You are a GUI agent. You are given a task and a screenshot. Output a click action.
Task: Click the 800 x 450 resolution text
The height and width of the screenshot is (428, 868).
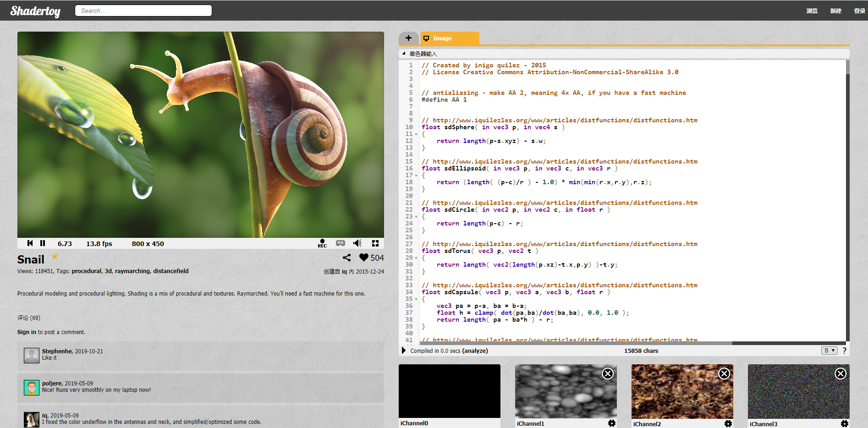click(x=148, y=244)
